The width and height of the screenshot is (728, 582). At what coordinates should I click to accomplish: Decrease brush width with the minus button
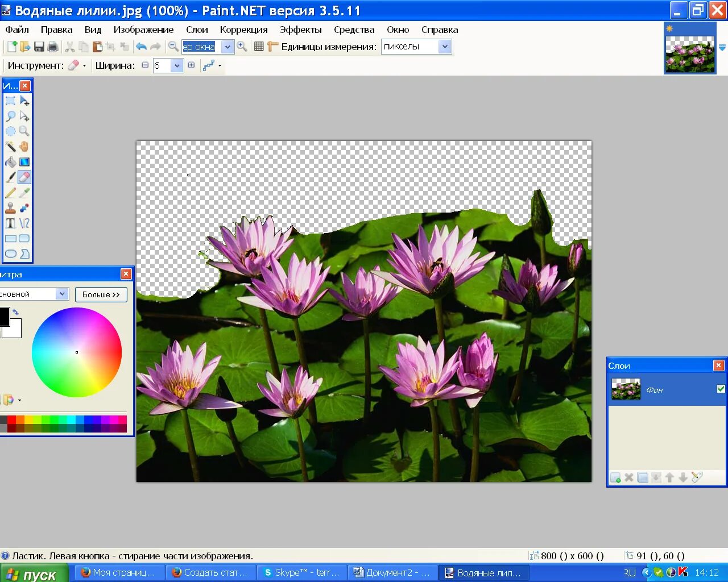[x=145, y=65]
